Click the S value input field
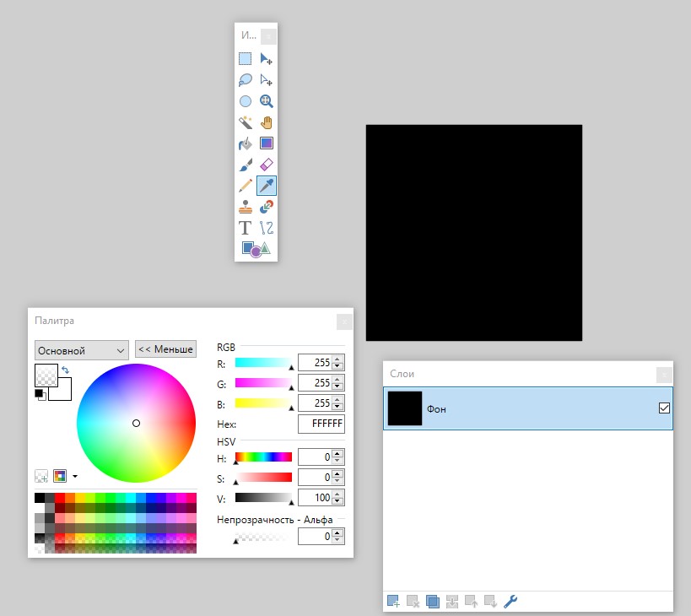Screen dimensions: 691x616 316,478
